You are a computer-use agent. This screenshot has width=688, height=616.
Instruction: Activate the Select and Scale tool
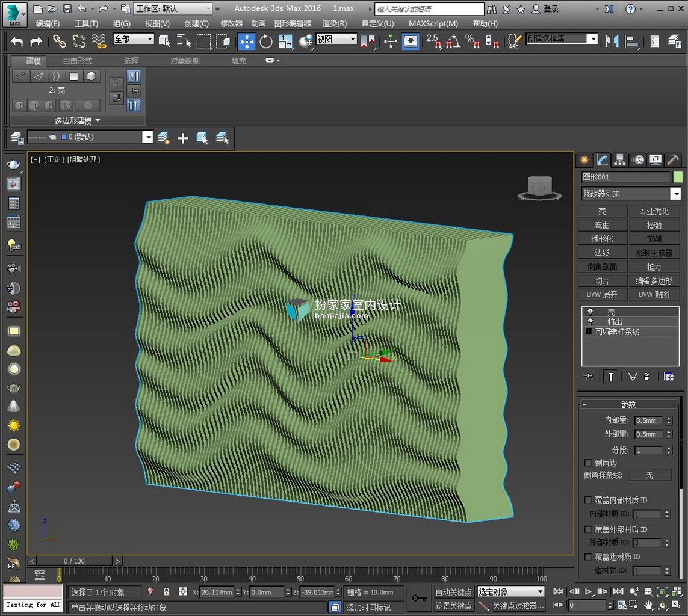(286, 42)
